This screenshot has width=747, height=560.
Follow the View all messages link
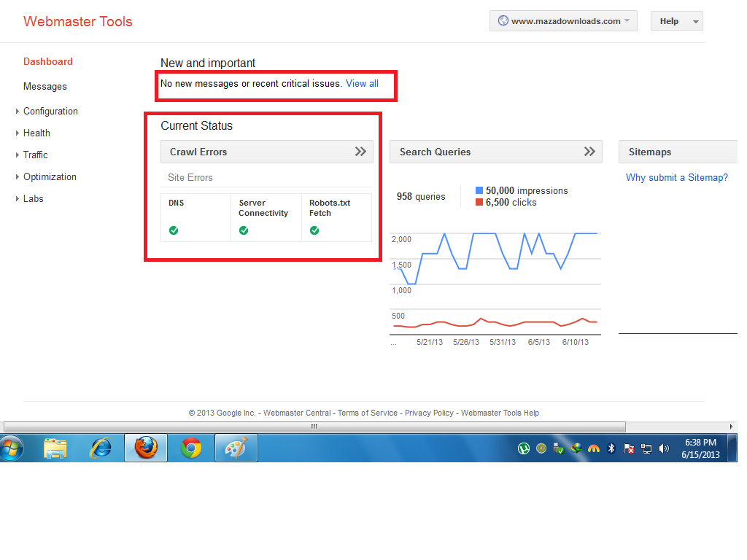tap(362, 83)
